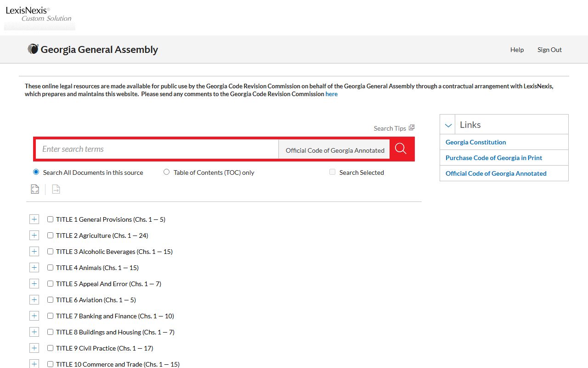588x368 pixels.
Task: Open Search Tips external link icon
Action: [412, 128]
